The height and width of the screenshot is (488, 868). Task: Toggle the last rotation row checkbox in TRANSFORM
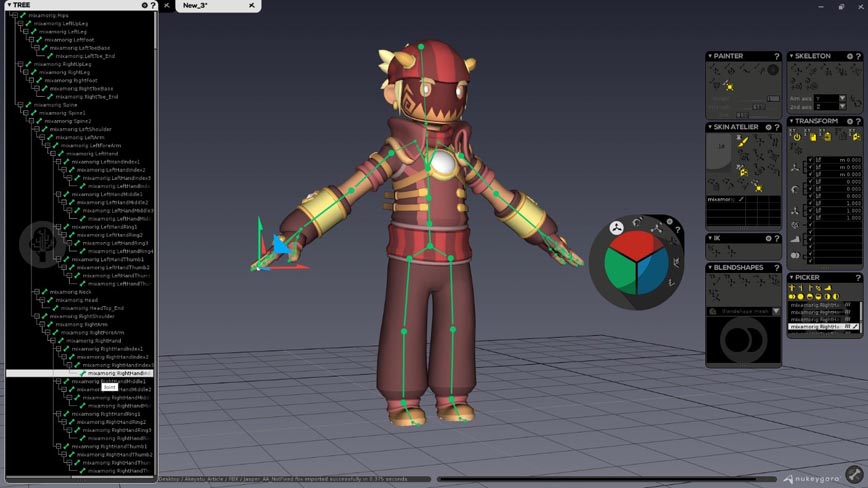point(810,196)
